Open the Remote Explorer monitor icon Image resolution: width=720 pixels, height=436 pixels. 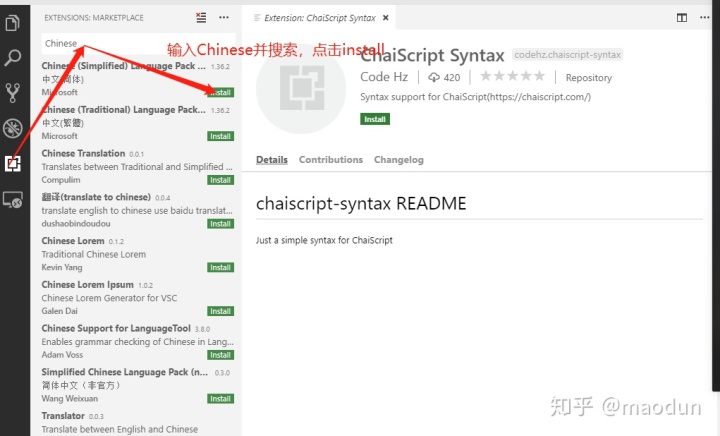pos(12,200)
